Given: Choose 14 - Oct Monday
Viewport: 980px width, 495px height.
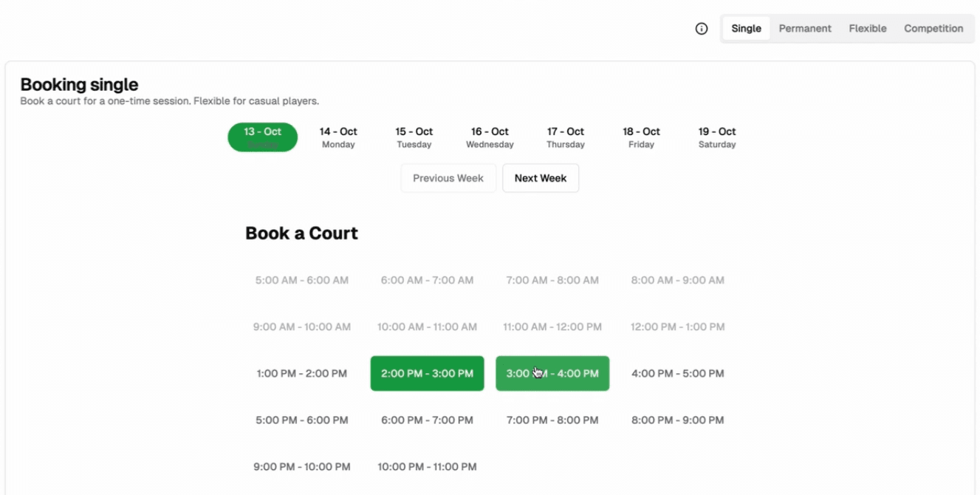Looking at the screenshot, I should coord(338,137).
